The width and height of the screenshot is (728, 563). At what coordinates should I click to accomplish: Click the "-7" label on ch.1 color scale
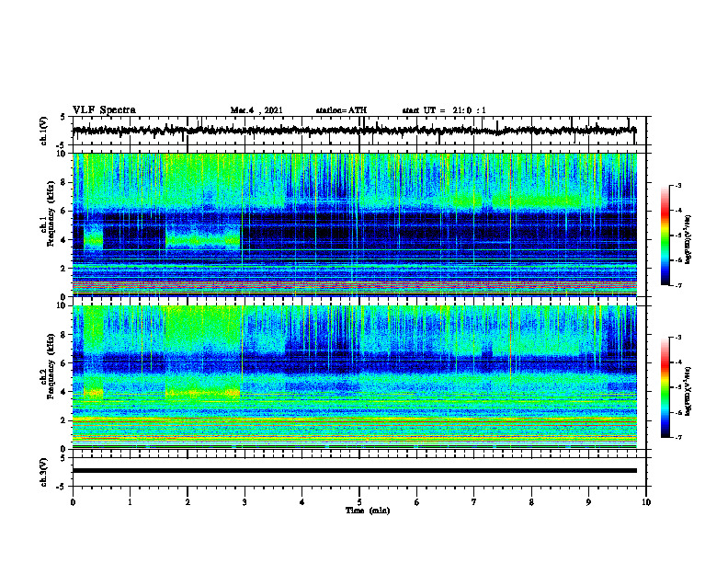677,285
